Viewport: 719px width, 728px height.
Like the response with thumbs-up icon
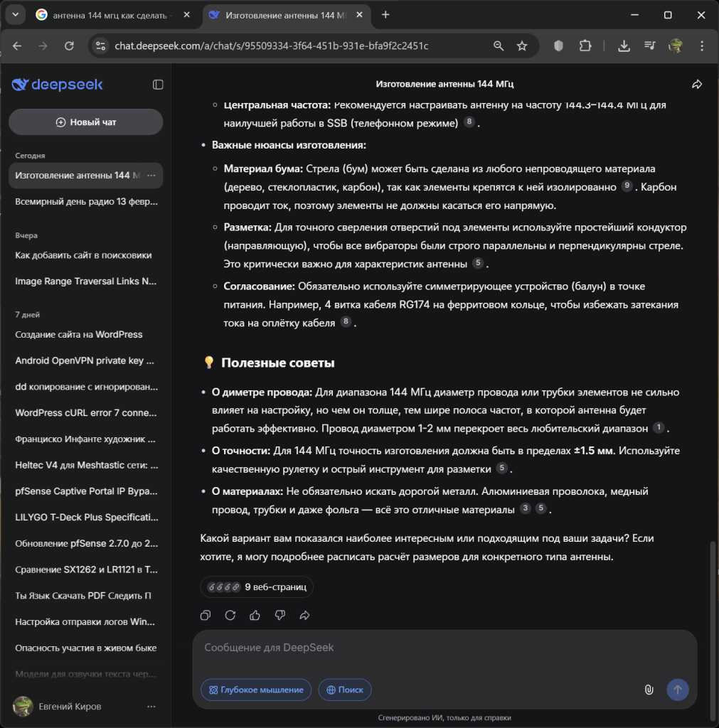tap(255, 615)
